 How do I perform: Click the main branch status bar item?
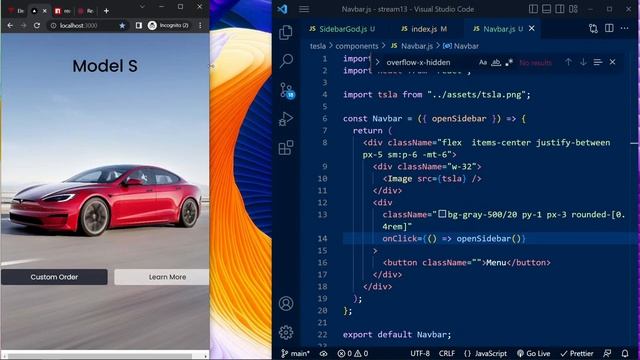295,353
